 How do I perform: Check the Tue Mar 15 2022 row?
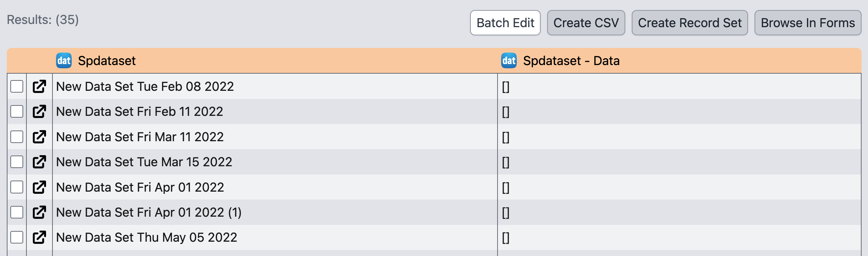17,162
